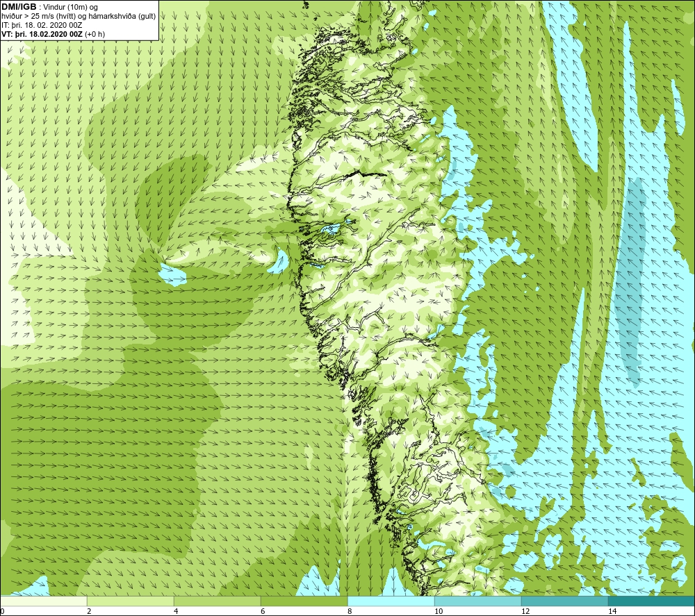Image resolution: width=695 pixels, height=616 pixels.
Task: Click the scale label 4
Action: (176, 611)
